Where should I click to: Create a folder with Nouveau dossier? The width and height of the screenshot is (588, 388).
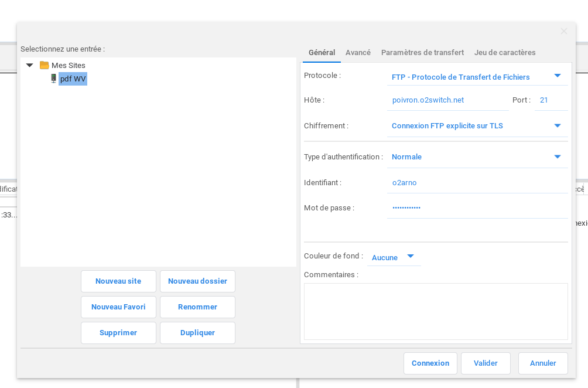pos(197,281)
